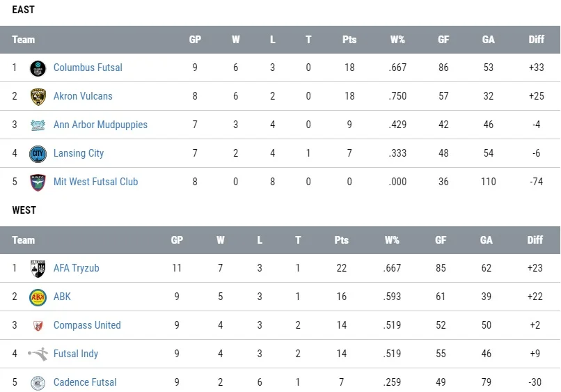Viewport: 561px width, 392px height.
Task: Open the Futsal Indy team link
Action: 76,354
